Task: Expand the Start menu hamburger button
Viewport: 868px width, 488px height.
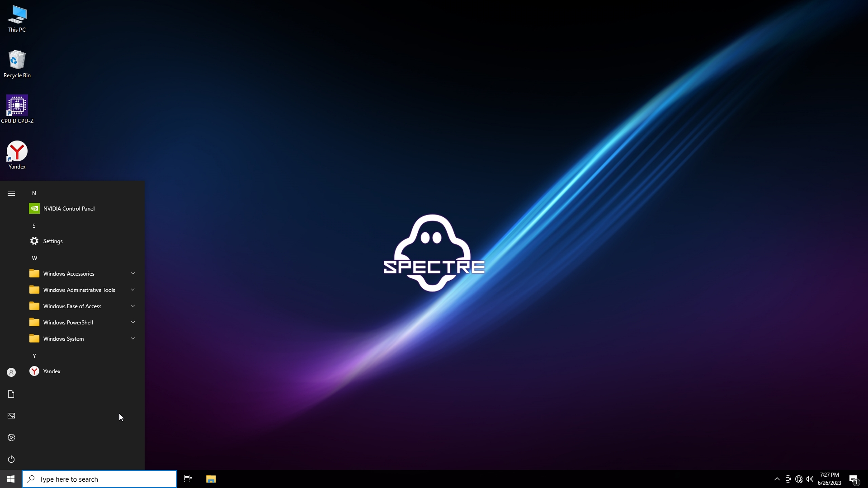Action: [11, 193]
